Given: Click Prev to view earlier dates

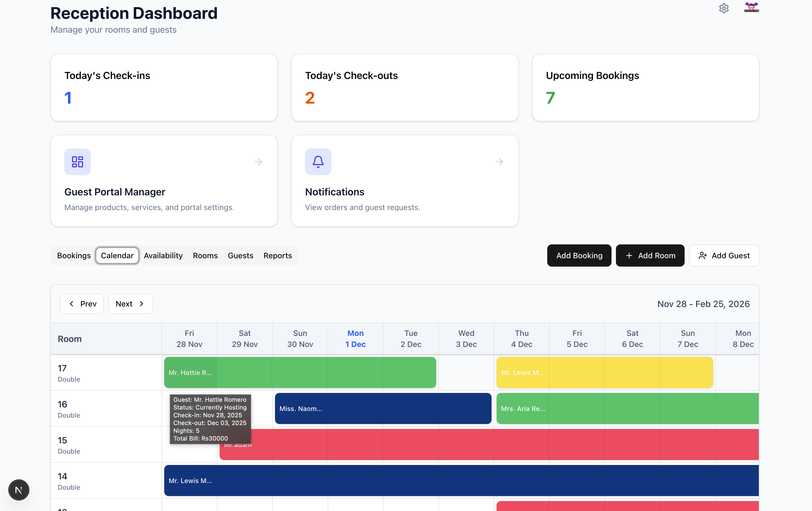Looking at the screenshot, I should pyautogui.click(x=82, y=303).
